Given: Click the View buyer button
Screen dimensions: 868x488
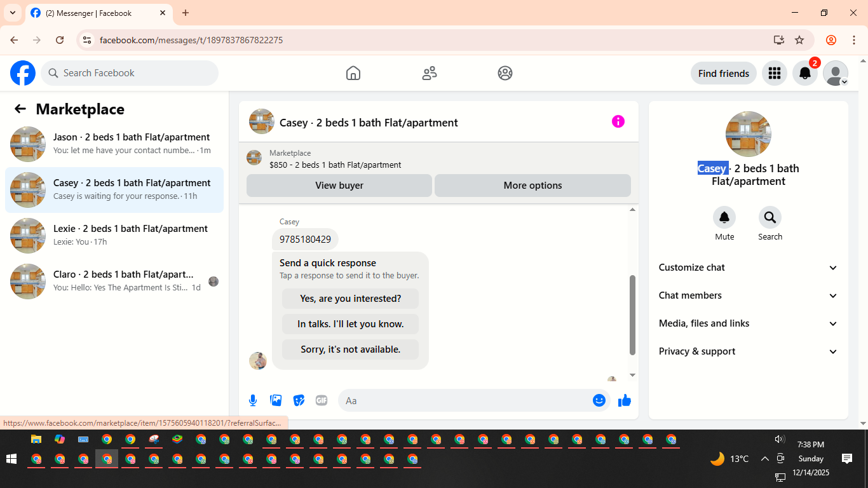Looking at the screenshot, I should click(339, 186).
